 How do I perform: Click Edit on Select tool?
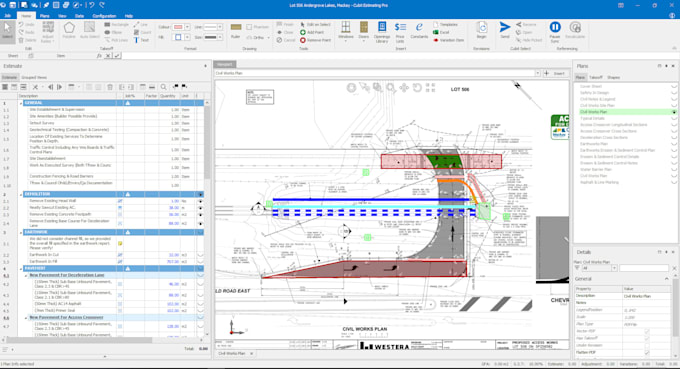pos(315,25)
